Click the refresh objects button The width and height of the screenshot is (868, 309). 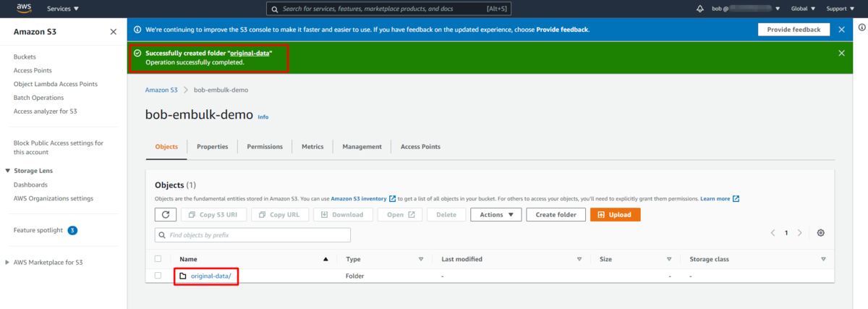pos(165,215)
